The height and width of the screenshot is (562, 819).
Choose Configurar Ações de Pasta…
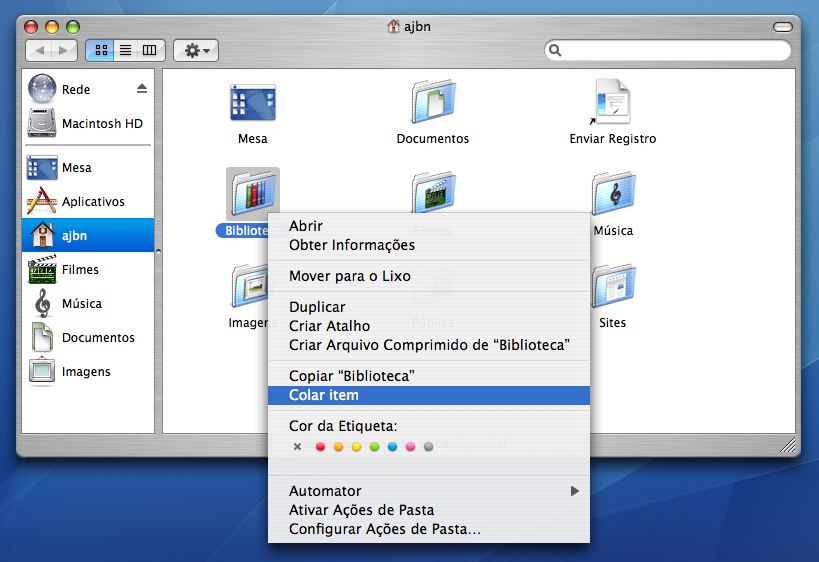(429, 529)
